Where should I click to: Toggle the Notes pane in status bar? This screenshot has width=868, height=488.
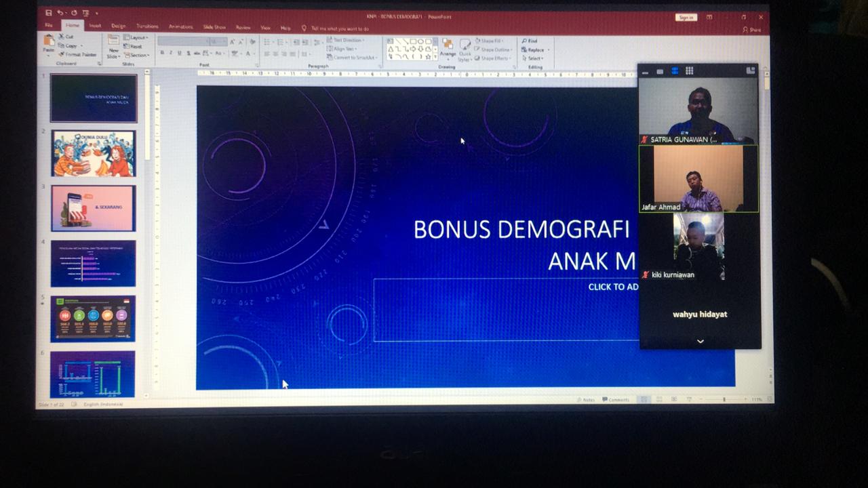585,400
